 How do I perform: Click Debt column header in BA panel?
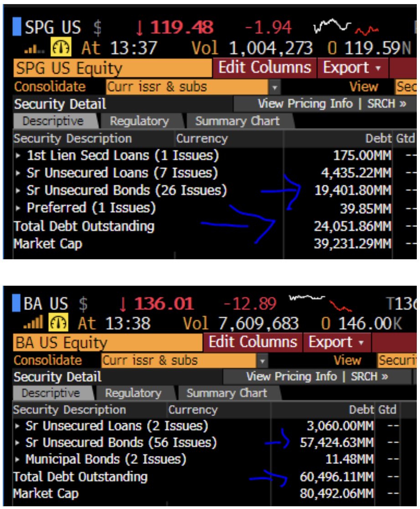(362, 410)
